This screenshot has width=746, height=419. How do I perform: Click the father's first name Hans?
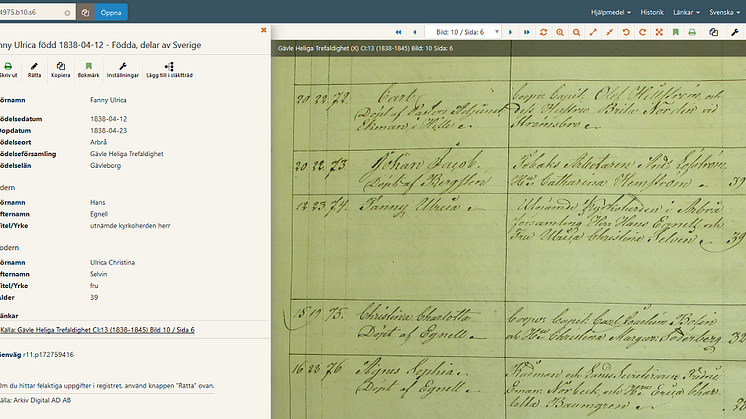tap(98, 202)
